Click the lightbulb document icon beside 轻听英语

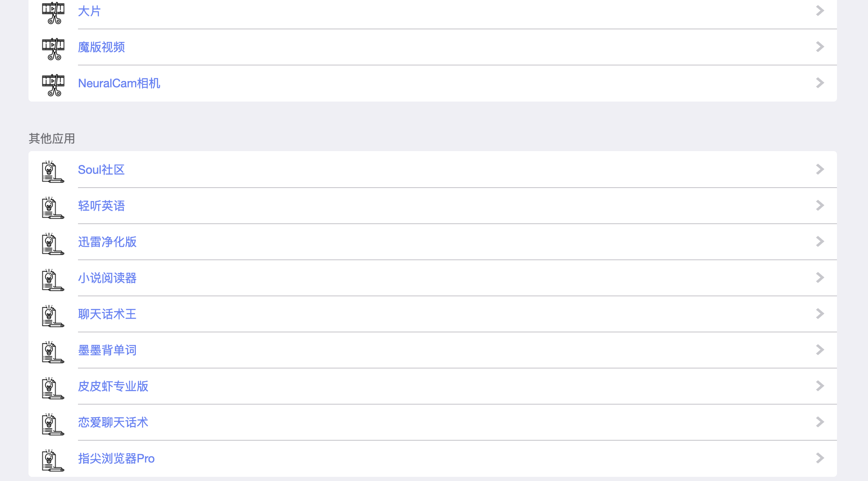[x=53, y=207]
